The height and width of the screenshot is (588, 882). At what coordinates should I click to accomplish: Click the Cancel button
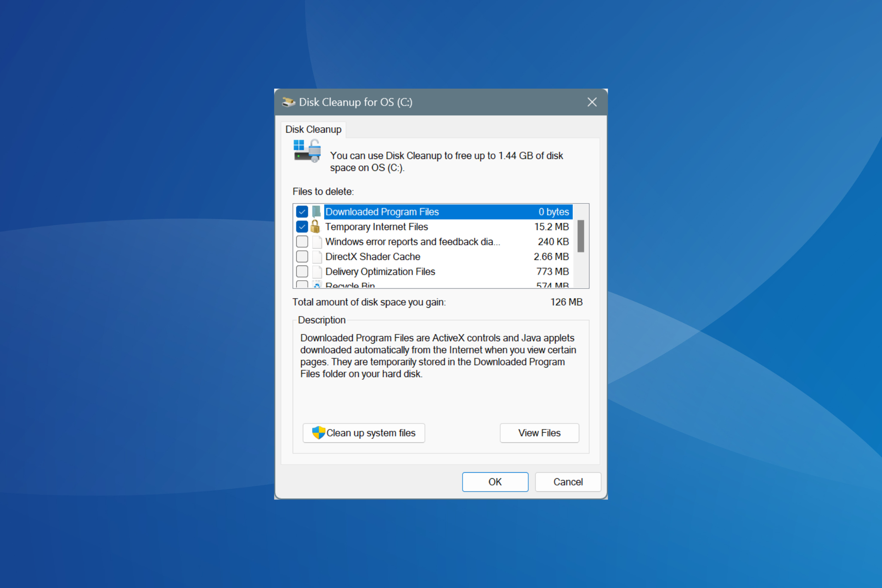click(x=568, y=482)
